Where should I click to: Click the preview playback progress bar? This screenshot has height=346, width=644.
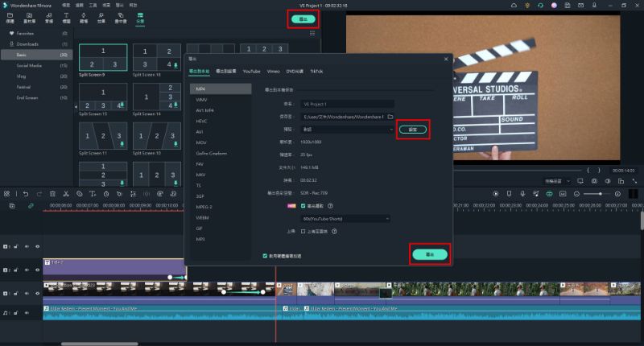[x=518, y=170]
